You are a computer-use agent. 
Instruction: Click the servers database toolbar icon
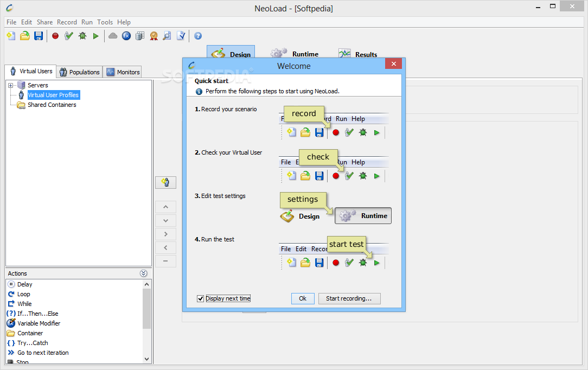point(140,36)
